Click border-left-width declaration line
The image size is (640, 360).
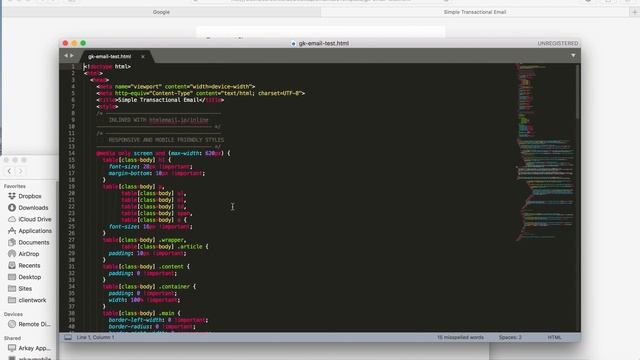point(158,320)
